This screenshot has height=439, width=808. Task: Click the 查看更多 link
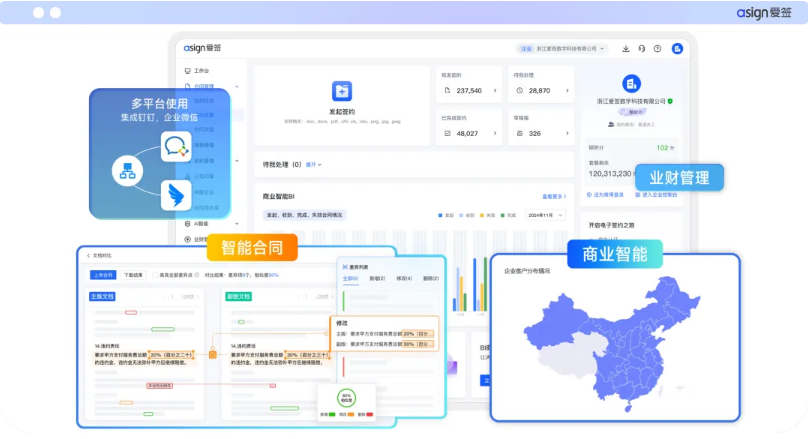tap(555, 196)
